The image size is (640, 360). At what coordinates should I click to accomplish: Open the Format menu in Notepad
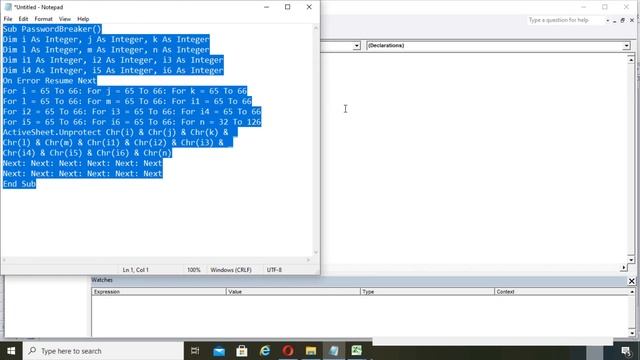[43, 19]
